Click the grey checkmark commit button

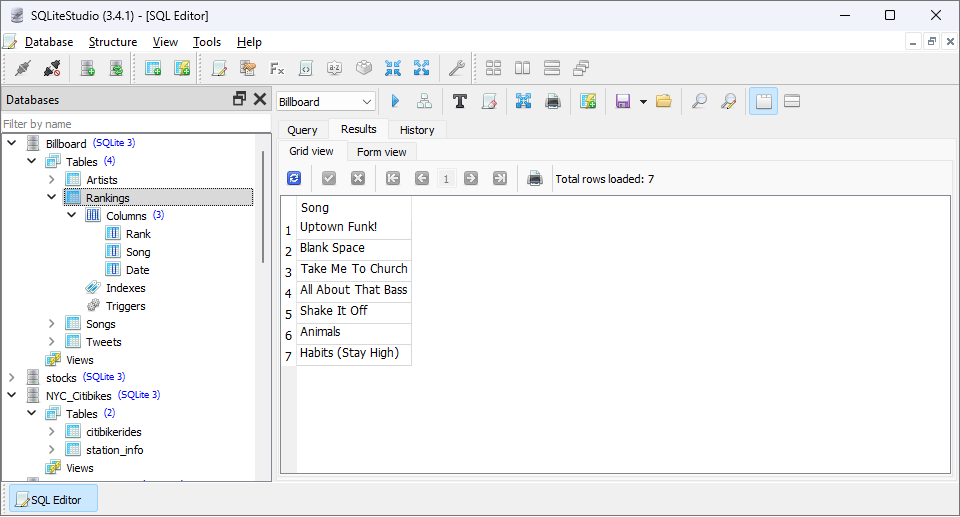tap(329, 178)
